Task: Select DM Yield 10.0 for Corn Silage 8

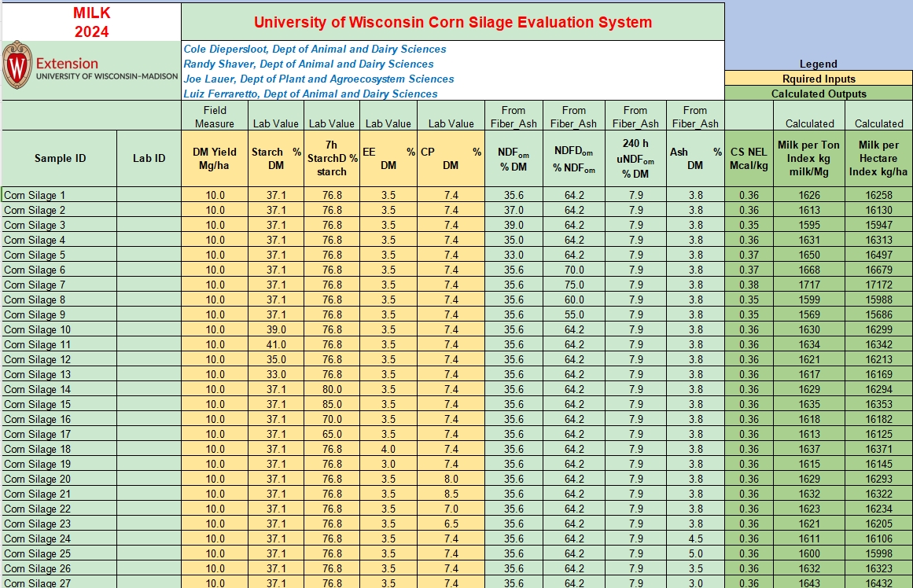Action: tap(215, 300)
